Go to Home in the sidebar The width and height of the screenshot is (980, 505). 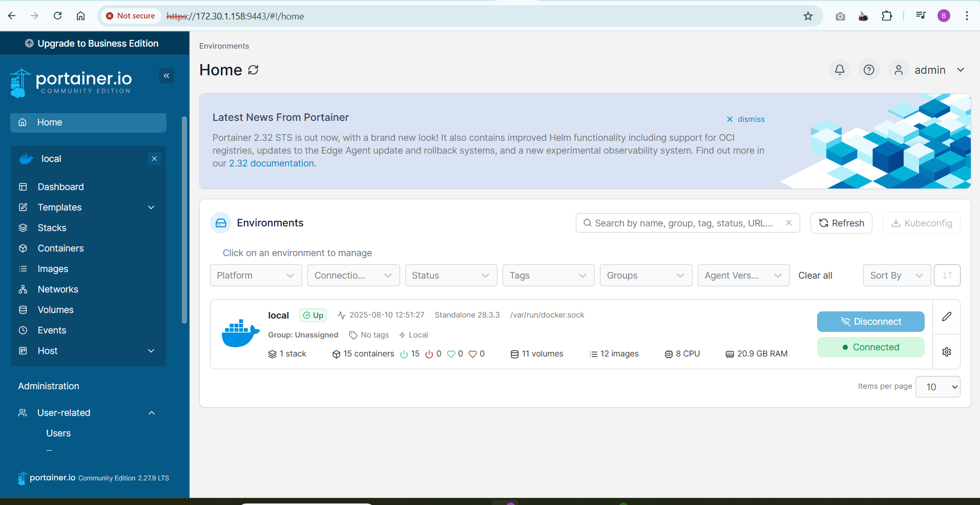(x=88, y=122)
